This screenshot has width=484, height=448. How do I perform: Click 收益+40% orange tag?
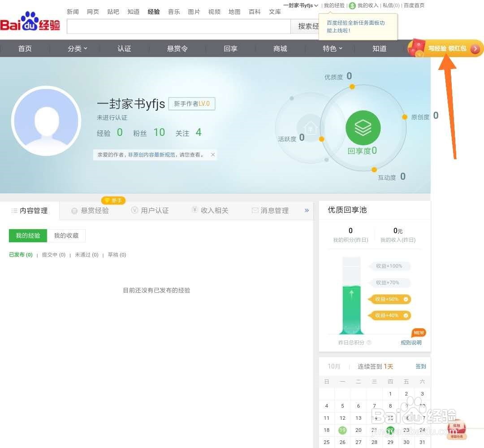(389, 315)
